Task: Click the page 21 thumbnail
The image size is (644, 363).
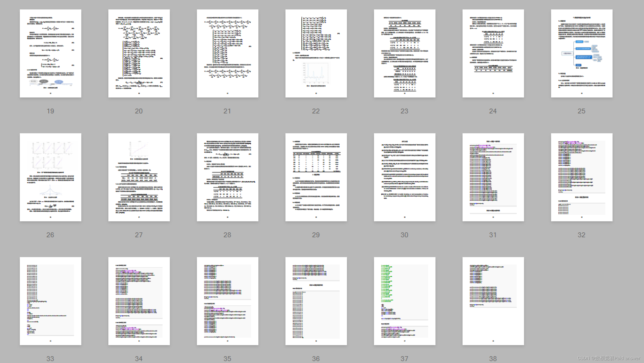Action: click(x=227, y=53)
